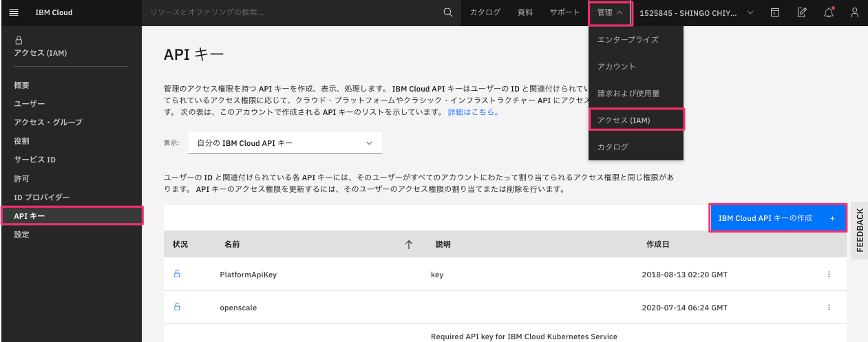
Task: Expand the account switcher 1525845 - SHINGO CHIY...
Action: pyautogui.click(x=697, y=12)
